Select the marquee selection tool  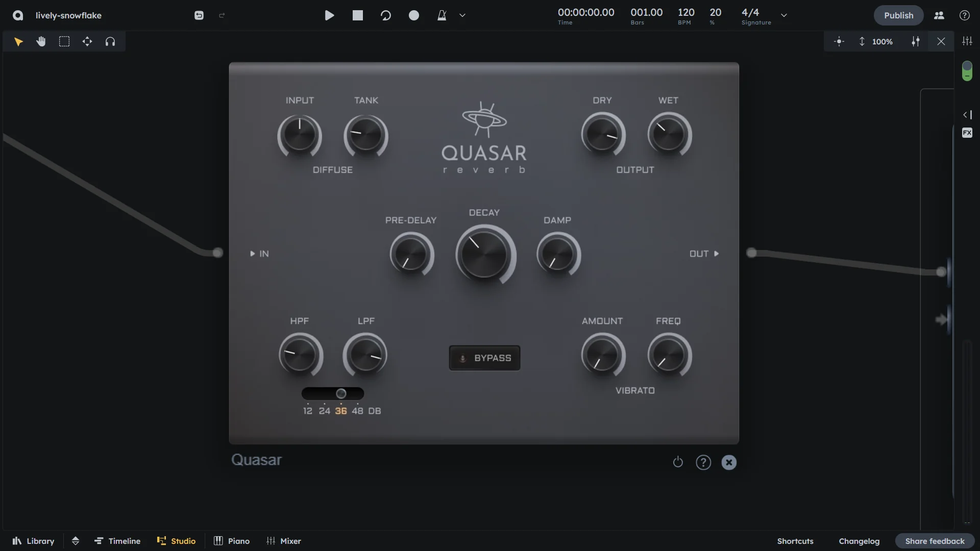64,41
